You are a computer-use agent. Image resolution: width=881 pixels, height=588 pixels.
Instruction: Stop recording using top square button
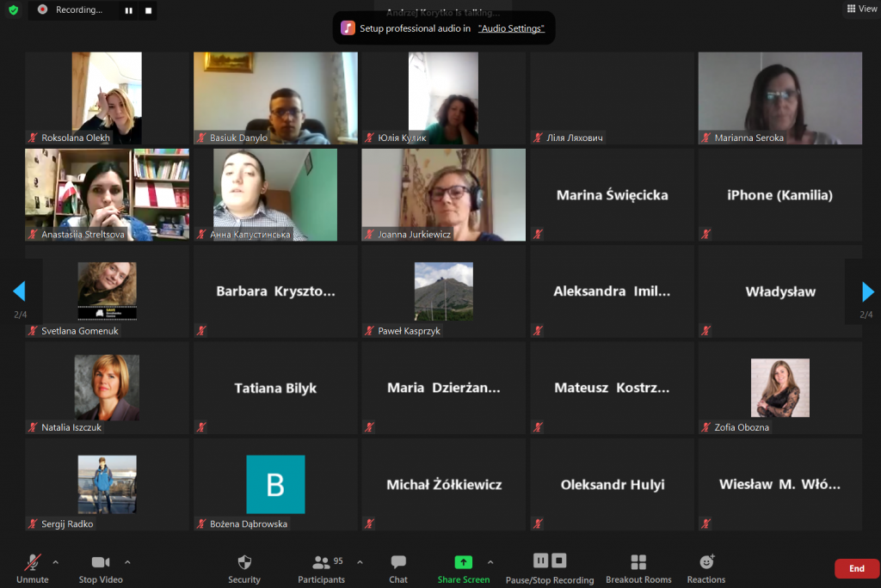click(148, 10)
